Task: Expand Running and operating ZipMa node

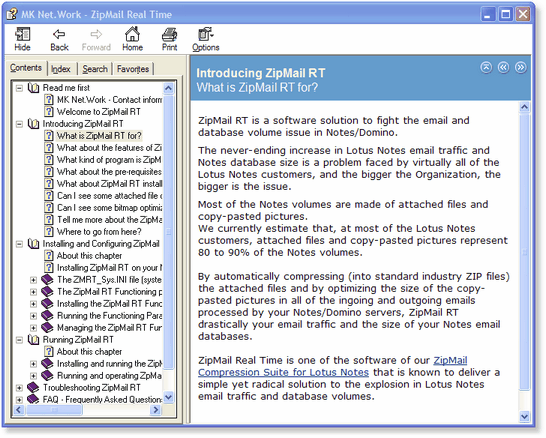Action: tap(33, 376)
